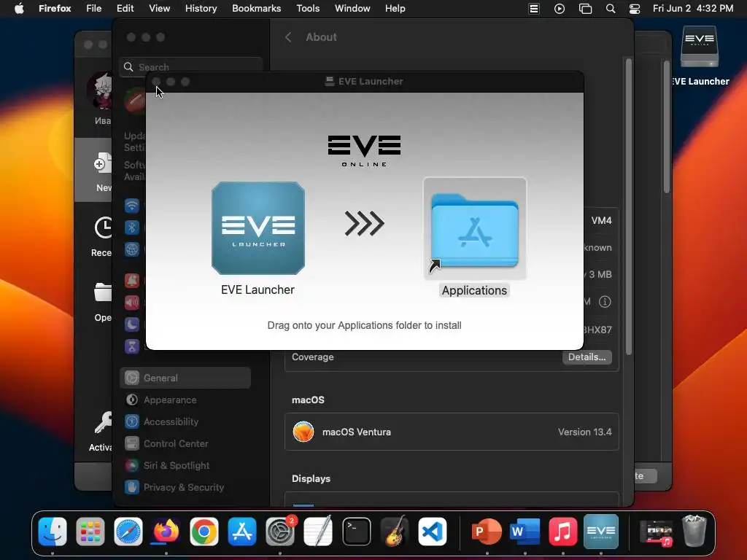Open the File menu
The width and height of the screenshot is (747, 560).
tap(94, 9)
